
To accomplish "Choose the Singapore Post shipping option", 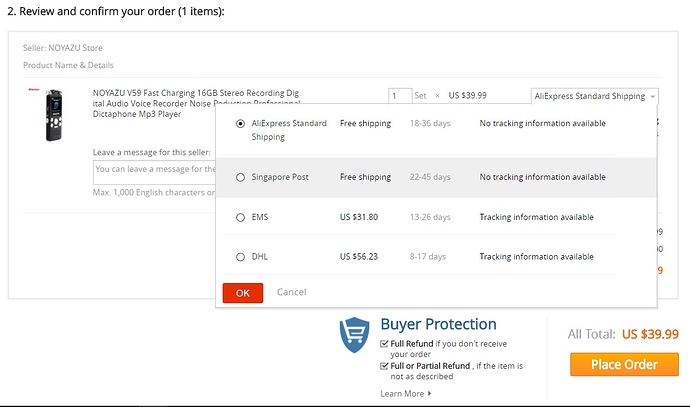I will 240,177.
